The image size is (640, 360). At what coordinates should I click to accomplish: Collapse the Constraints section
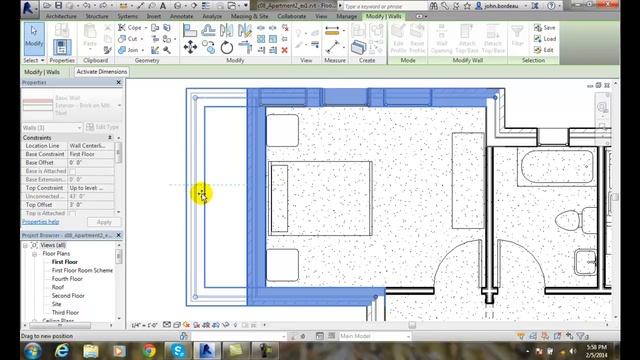(110, 138)
